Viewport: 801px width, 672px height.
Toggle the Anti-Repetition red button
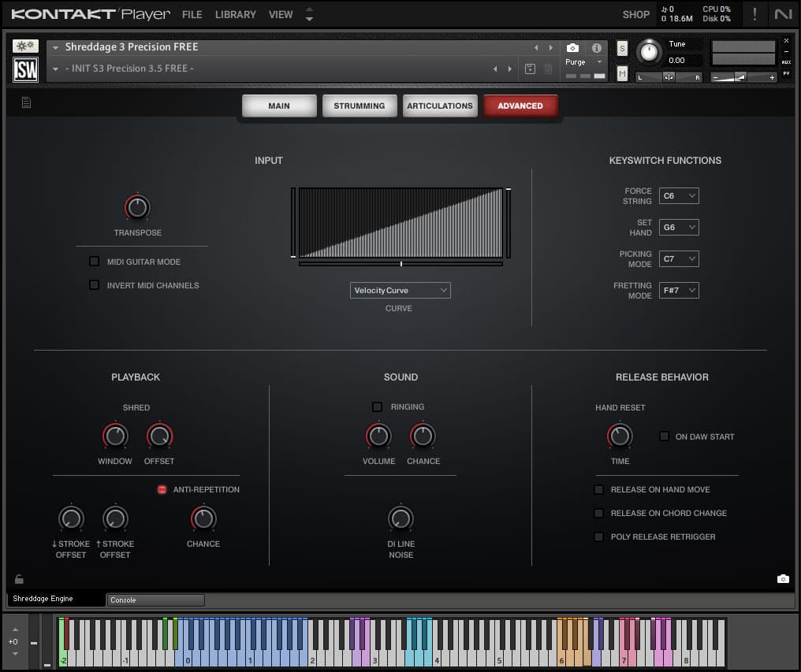tap(162, 490)
